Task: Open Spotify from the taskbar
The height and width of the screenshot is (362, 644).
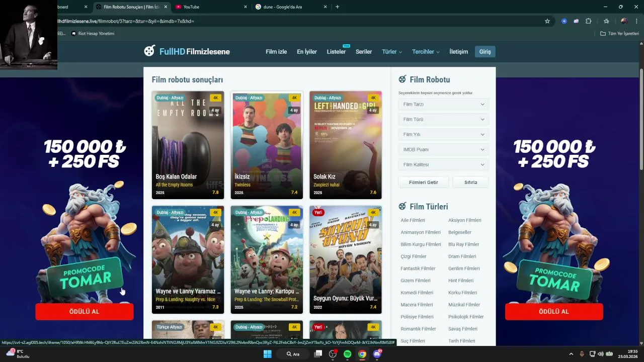Action: (347, 354)
